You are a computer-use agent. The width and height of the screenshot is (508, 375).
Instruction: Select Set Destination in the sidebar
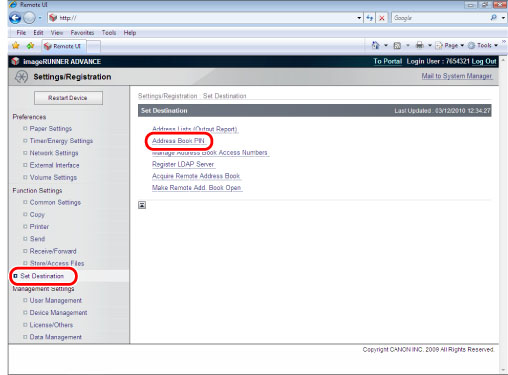[42, 276]
